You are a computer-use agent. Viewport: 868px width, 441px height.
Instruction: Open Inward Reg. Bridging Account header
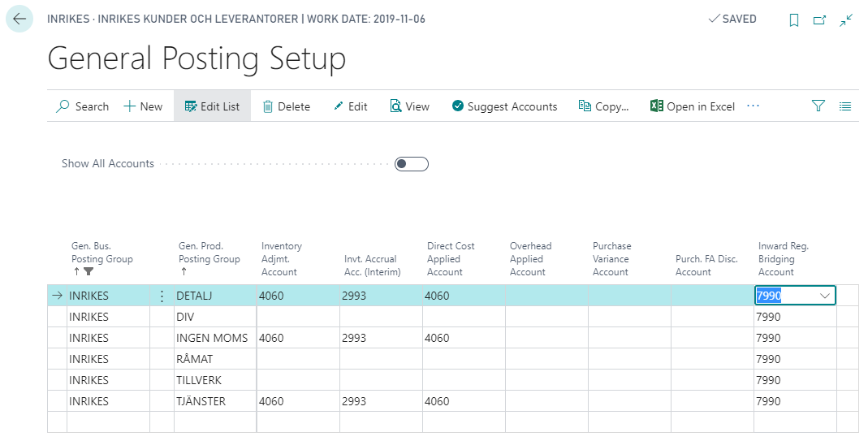click(784, 259)
